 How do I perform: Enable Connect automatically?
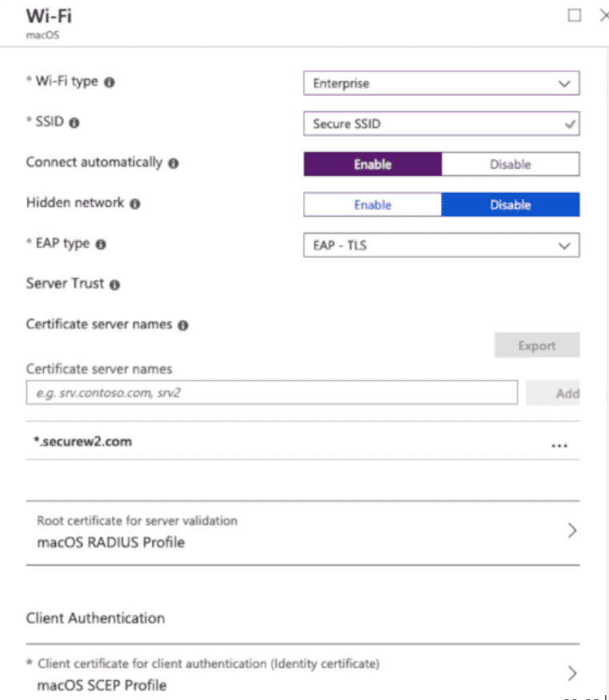point(373,164)
